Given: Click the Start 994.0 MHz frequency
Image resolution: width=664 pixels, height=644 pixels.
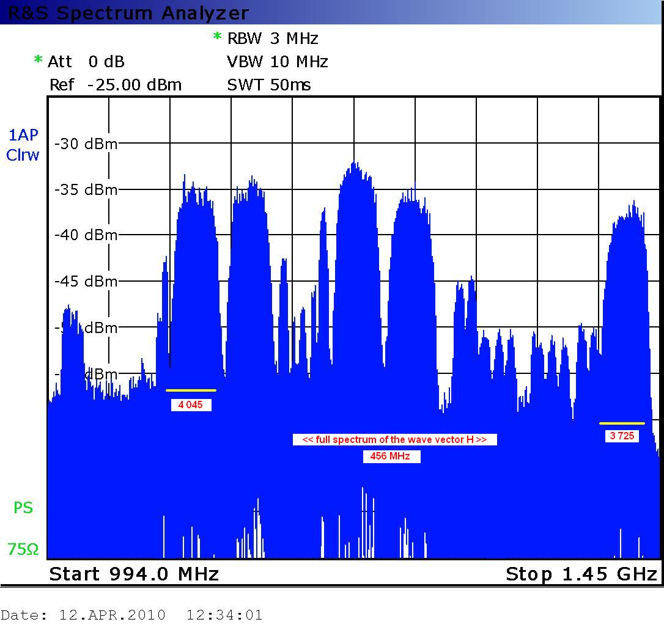Looking at the screenshot, I should [134, 574].
